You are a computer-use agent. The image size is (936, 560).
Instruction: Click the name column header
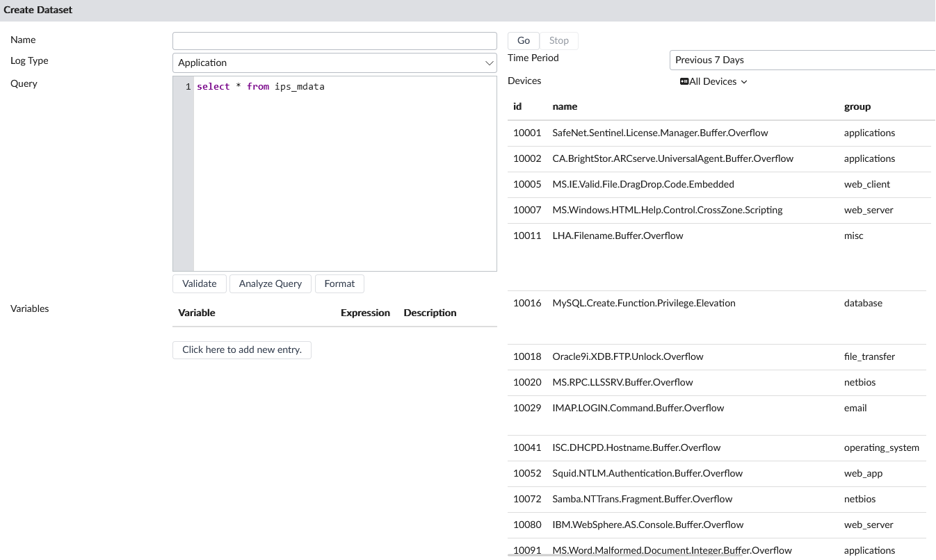(565, 106)
